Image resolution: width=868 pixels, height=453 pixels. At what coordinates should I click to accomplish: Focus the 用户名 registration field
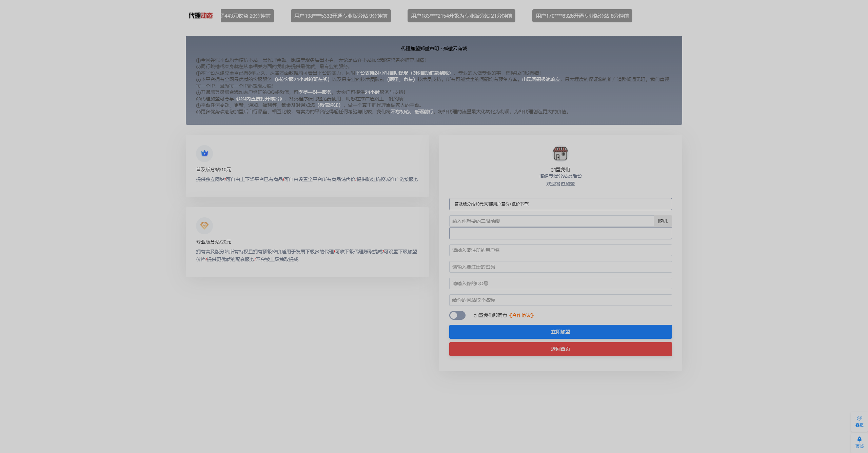(x=560, y=250)
